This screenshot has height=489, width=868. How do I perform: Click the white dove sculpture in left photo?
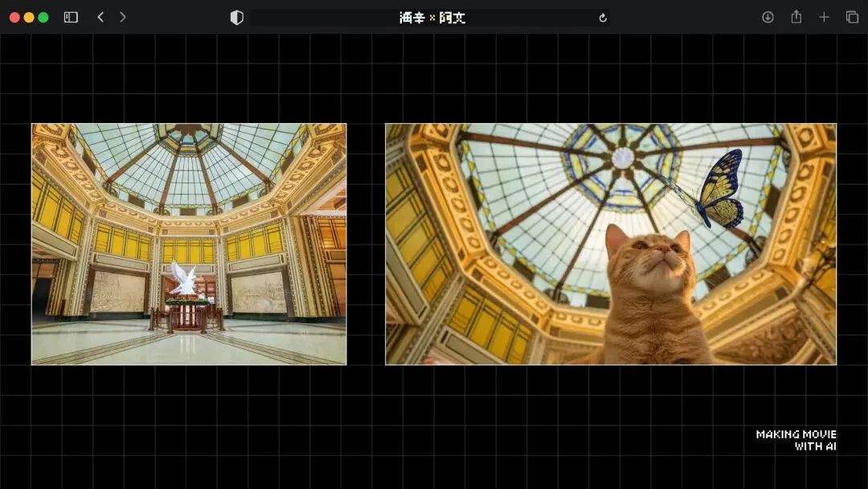pos(184,280)
